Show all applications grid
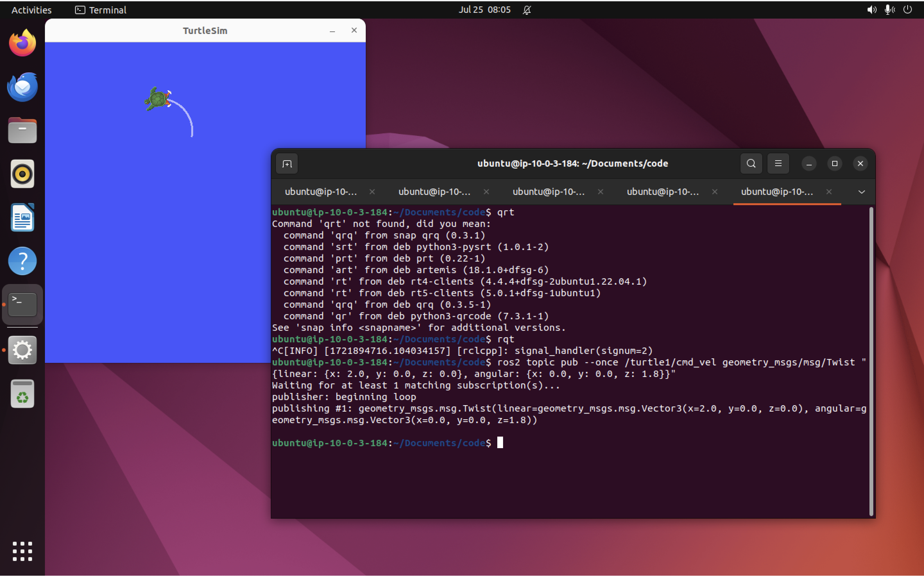 pyautogui.click(x=22, y=551)
